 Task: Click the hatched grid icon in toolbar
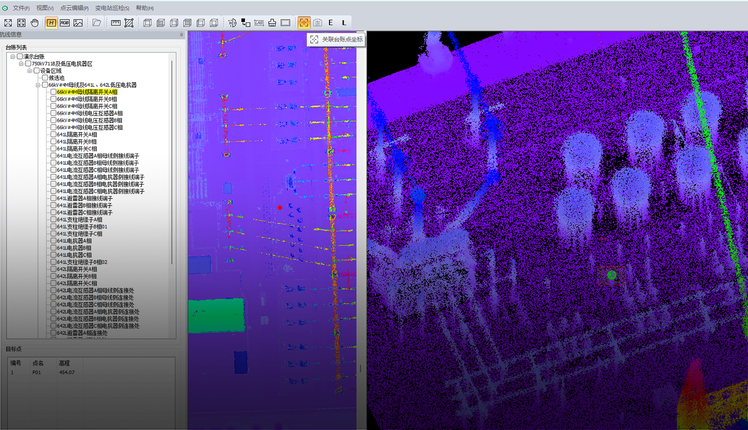pyautogui.click(x=129, y=22)
